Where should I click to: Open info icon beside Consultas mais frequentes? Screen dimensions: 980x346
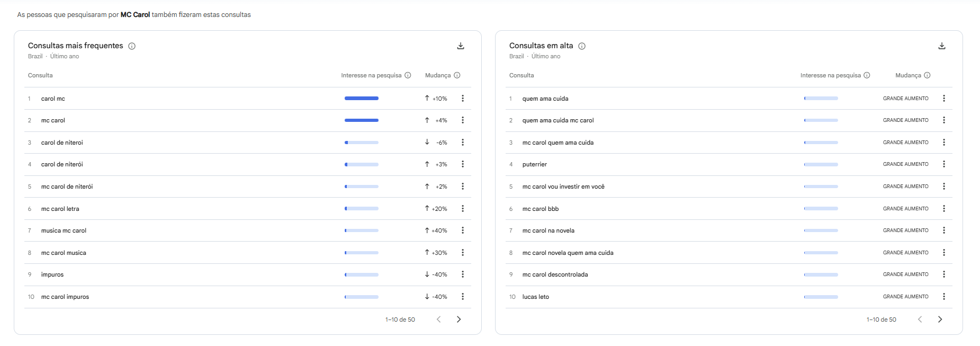coord(132,46)
